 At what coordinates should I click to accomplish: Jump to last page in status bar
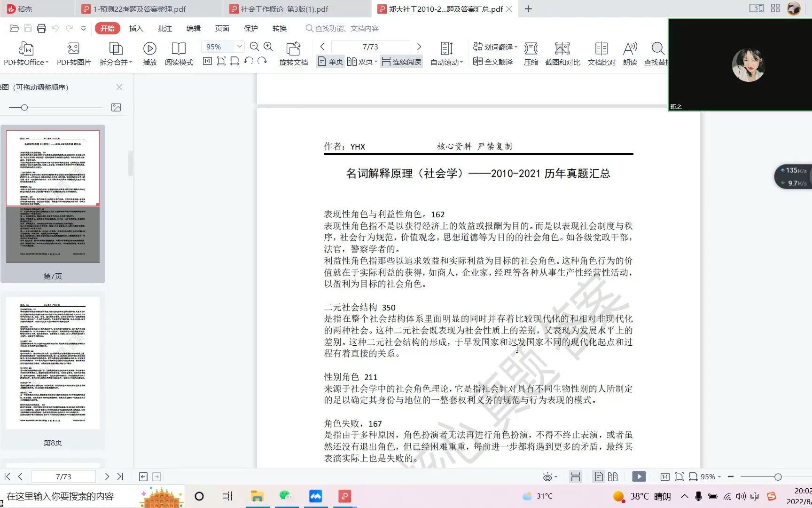pyautogui.click(x=120, y=476)
